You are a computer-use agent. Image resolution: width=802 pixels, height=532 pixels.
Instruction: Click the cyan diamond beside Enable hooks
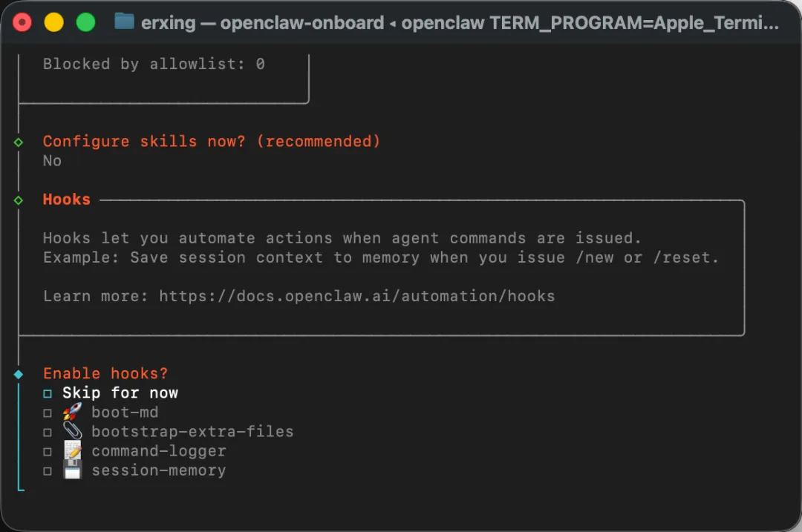(x=19, y=374)
